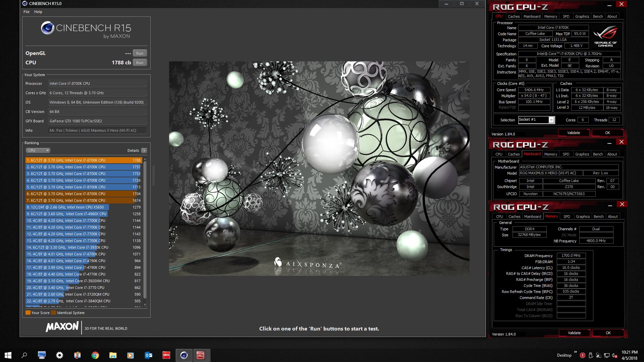644x362 pixels.
Task: Switch to ROG CPU-Z taskbar icon
Action: tap(201, 355)
